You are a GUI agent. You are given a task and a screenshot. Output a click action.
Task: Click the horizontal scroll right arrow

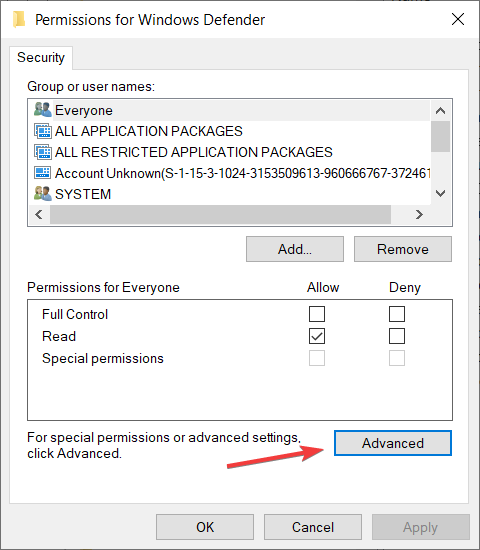[419, 214]
